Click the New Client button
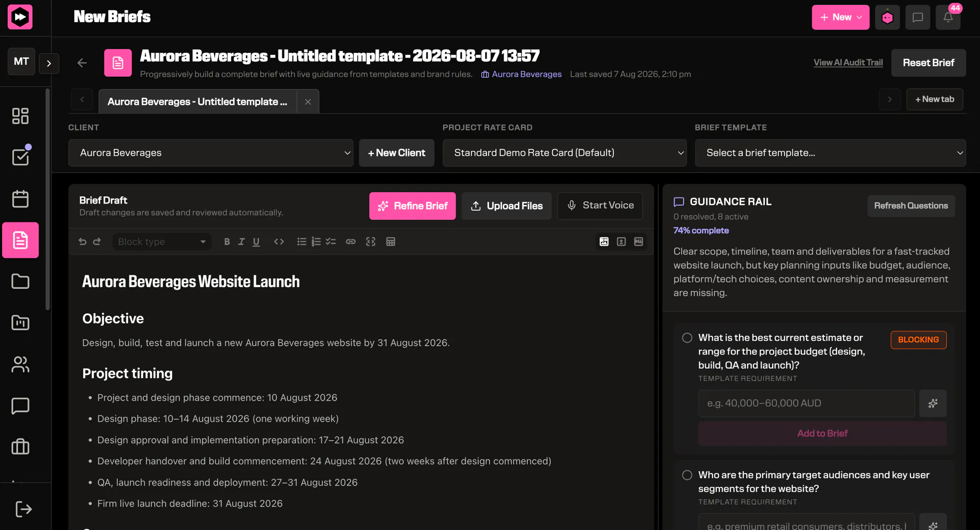Viewport: 980px width, 530px height. pos(396,153)
